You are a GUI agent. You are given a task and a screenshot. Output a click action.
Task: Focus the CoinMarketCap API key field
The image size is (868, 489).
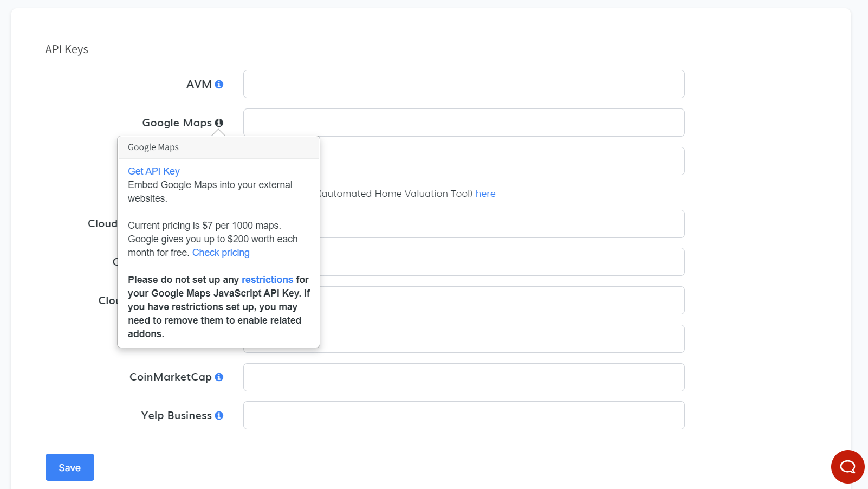pos(464,377)
